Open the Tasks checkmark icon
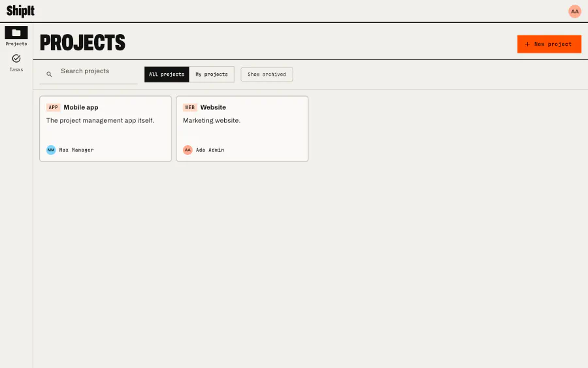588x368 pixels. 16,59
